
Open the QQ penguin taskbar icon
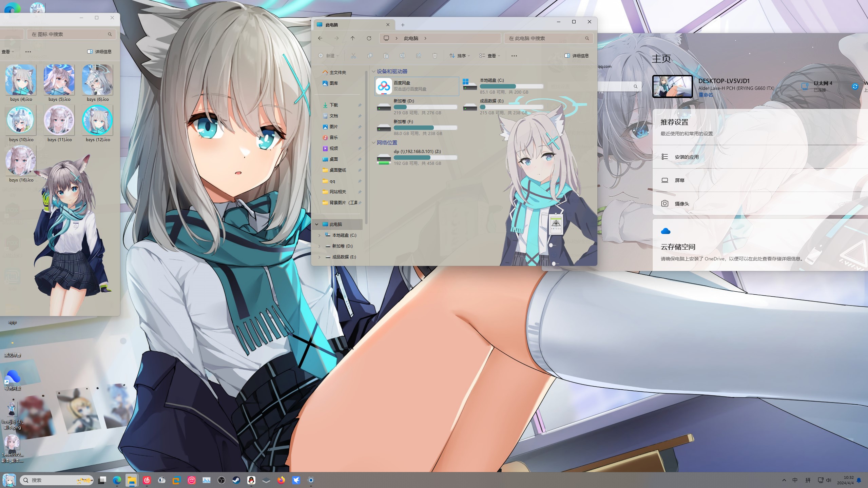[251, 480]
